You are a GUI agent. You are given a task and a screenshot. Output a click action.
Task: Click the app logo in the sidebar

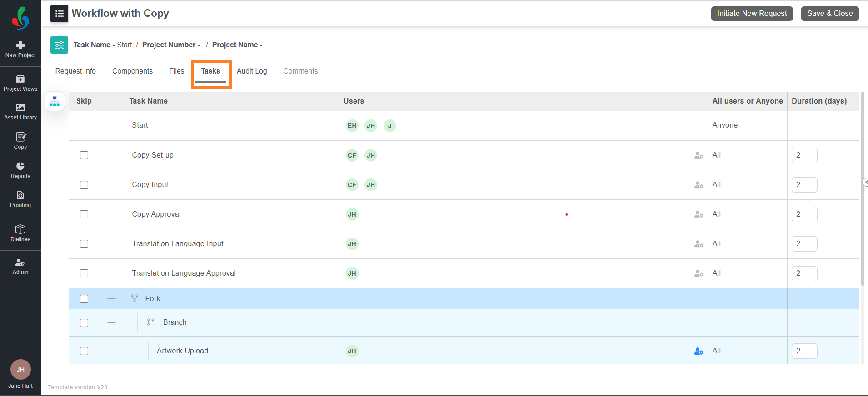click(20, 18)
